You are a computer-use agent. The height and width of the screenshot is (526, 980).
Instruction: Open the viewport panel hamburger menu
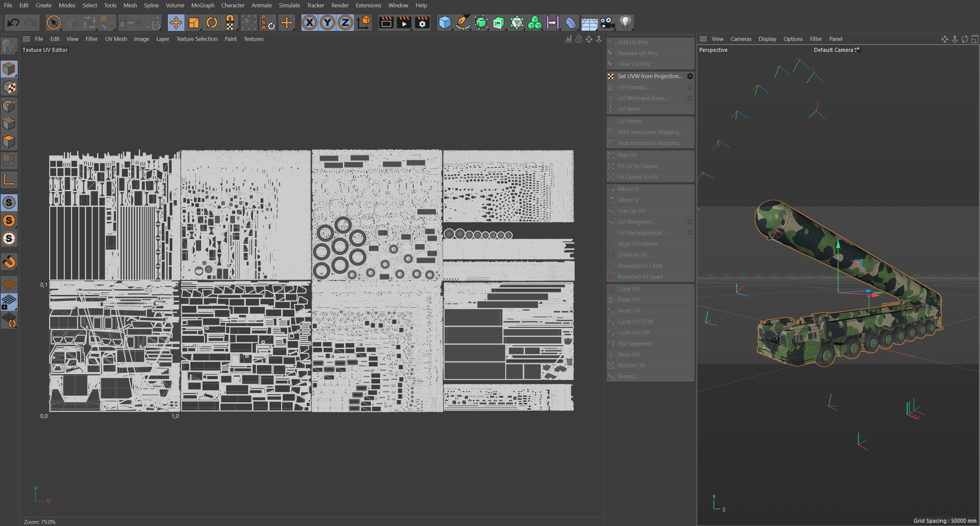pyautogui.click(x=703, y=39)
